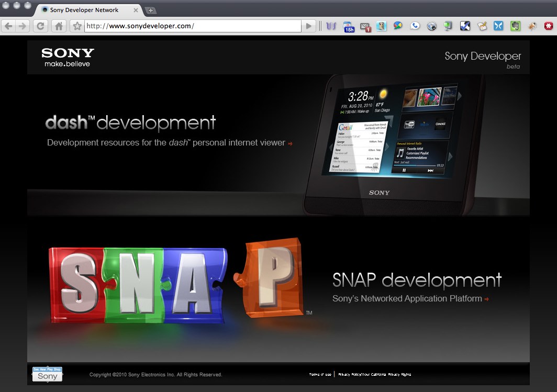Open the calendar extension showing 15h
557x392 pixels.
pyautogui.click(x=349, y=27)
